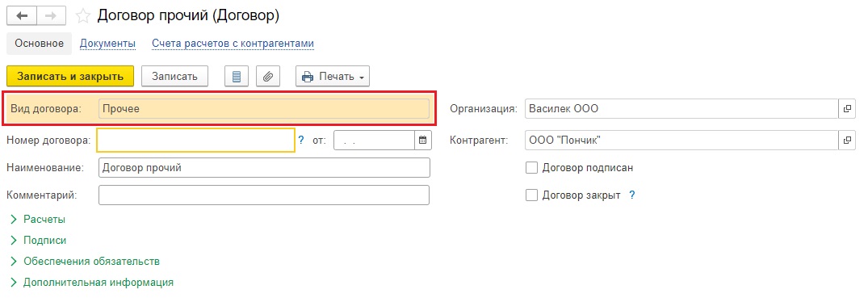
Task: Click the Записать и закрыть button
Action: pos(70,77)
